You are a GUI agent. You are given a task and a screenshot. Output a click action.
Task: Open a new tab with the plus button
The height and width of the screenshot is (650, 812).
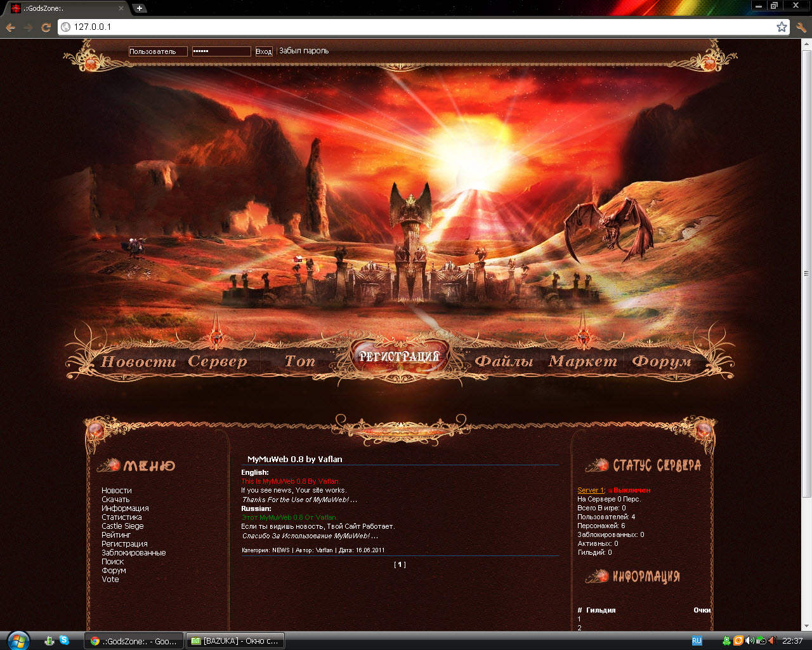140,8
